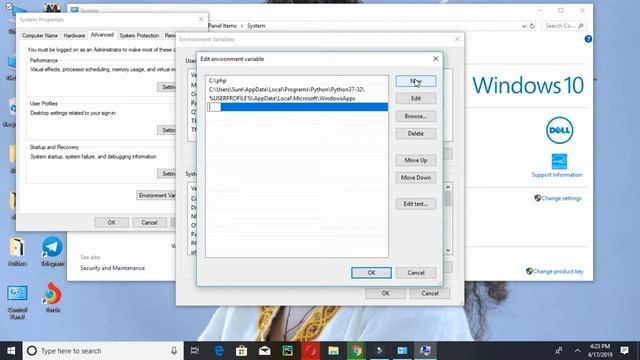
Task: Click the blue help question mark in System window
Action: (588, 39)
